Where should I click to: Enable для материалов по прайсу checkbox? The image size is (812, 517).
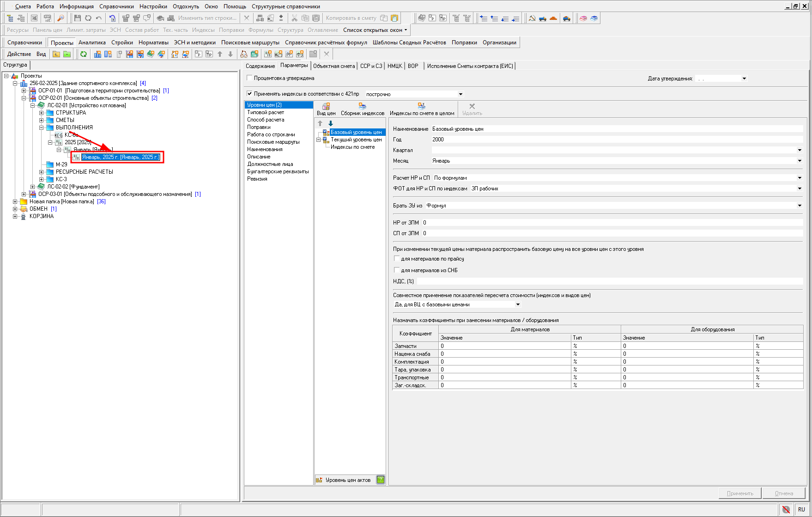pos(397,259)
